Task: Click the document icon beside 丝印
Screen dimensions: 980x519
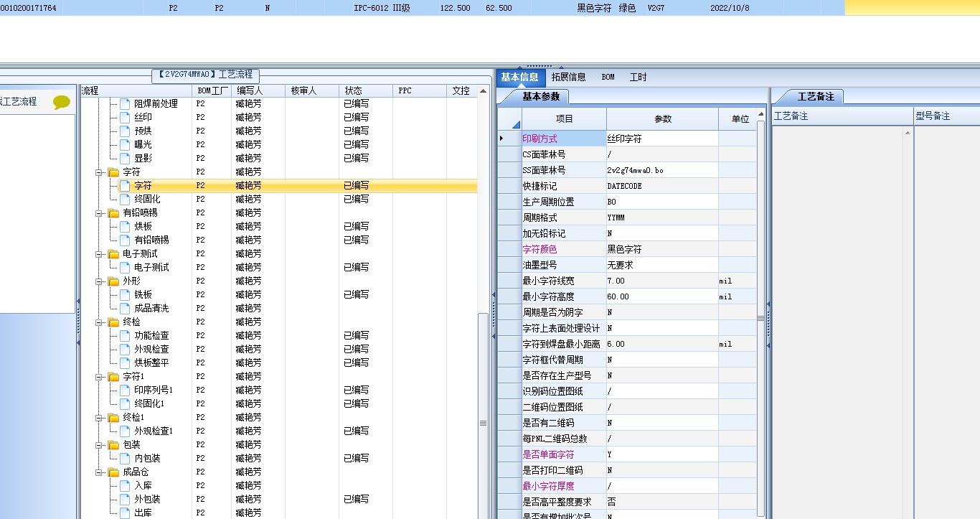Action: [126, 117]
